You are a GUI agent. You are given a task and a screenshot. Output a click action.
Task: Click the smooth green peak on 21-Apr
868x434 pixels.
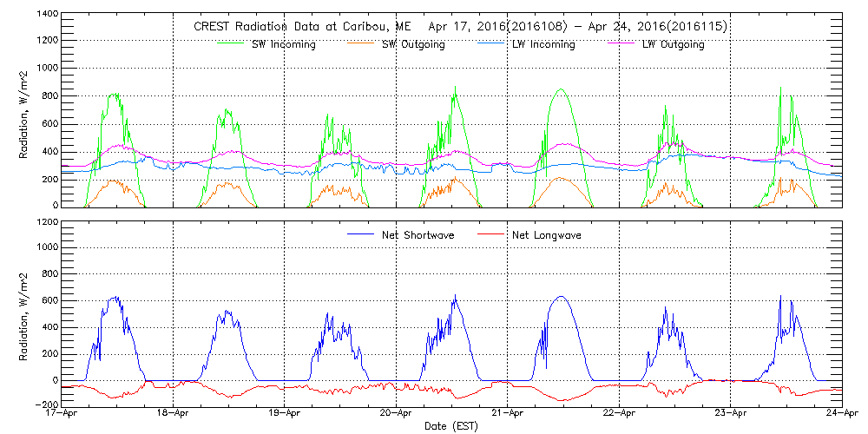[x=561, y=89]
